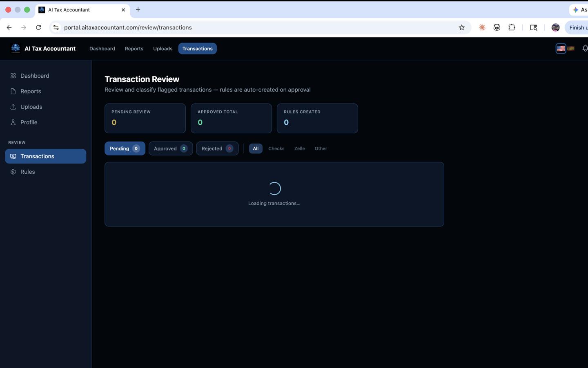Open Reports document icon in sidebar

pyautogui.click(x=13, y=91)
